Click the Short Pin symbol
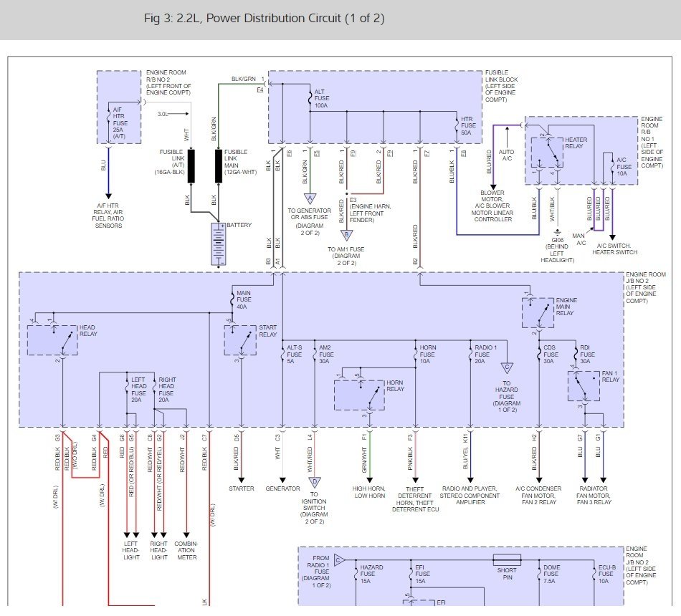This screenshot has height=616, width=681. [x=507, y=559]
